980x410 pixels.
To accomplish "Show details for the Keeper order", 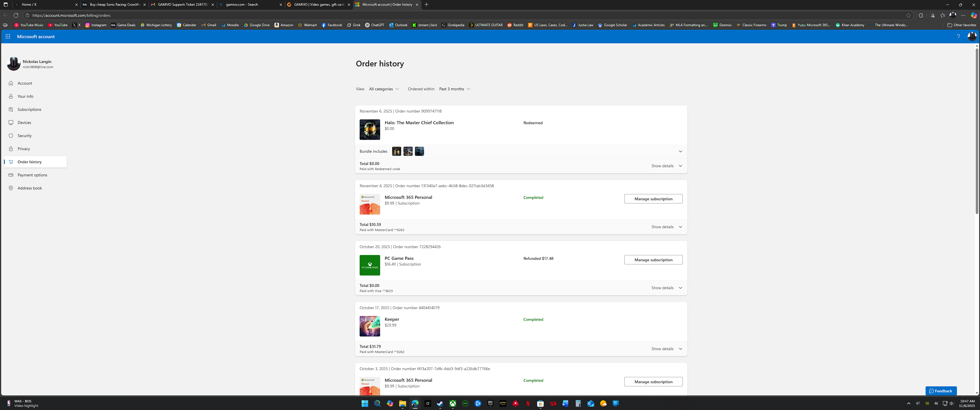I will (662, 348).
